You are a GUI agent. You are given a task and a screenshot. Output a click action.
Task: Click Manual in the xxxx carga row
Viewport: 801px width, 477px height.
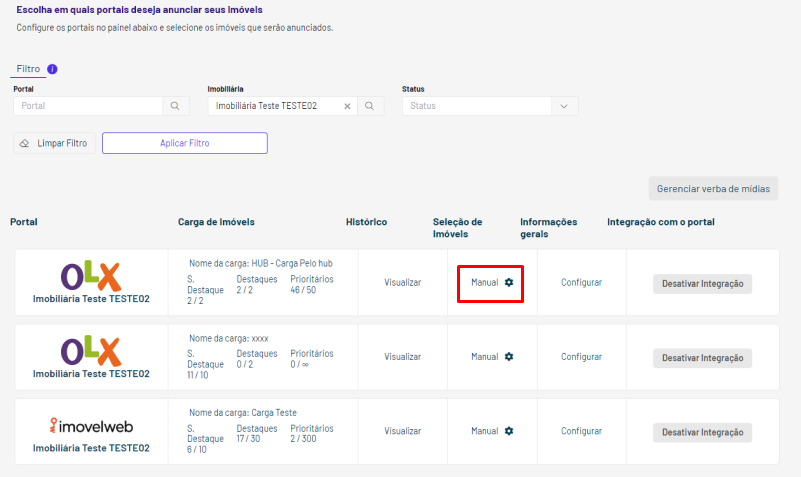click(484, 356)
